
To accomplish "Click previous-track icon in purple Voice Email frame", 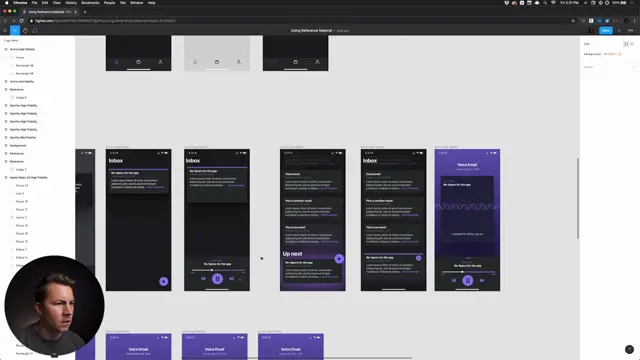I will coord(453,280).
